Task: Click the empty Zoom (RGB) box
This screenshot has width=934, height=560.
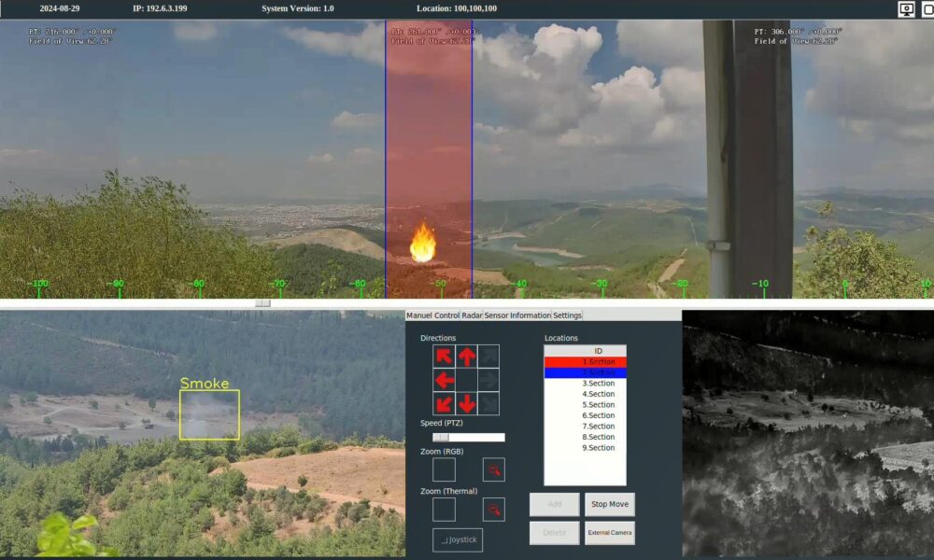Action: [x=445, y=469]
